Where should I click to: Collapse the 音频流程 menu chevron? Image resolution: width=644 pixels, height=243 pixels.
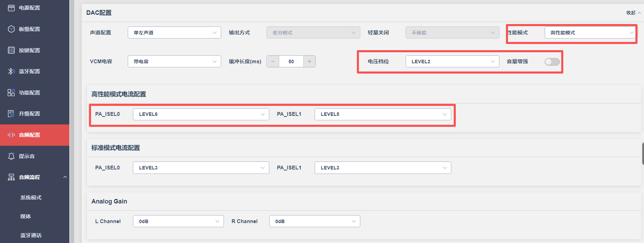pos(65,177)
